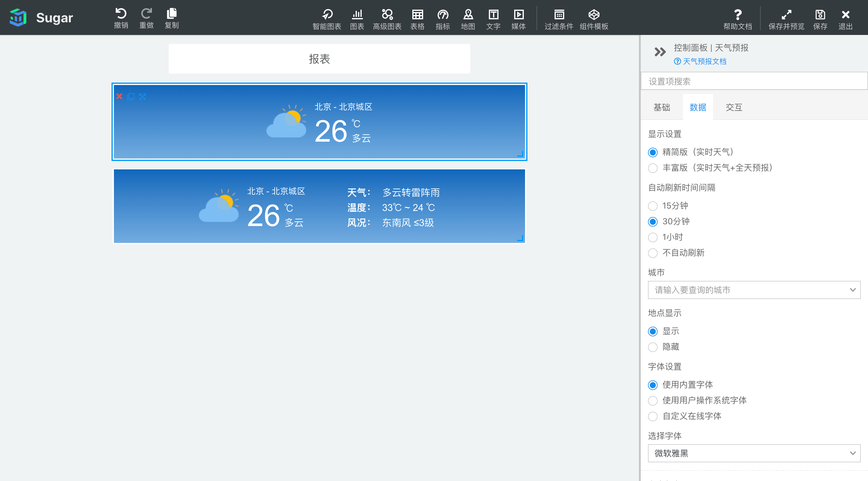Viewport: 868px width, 481px height.
Task: Undo the last action with 撤销
Action: pyautogui.click(x=121, y=18)
